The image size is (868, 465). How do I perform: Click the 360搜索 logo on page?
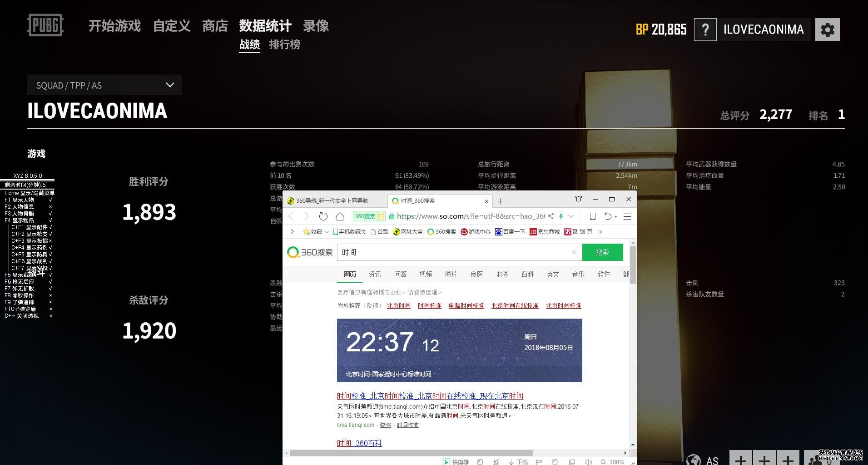[310, 252]
